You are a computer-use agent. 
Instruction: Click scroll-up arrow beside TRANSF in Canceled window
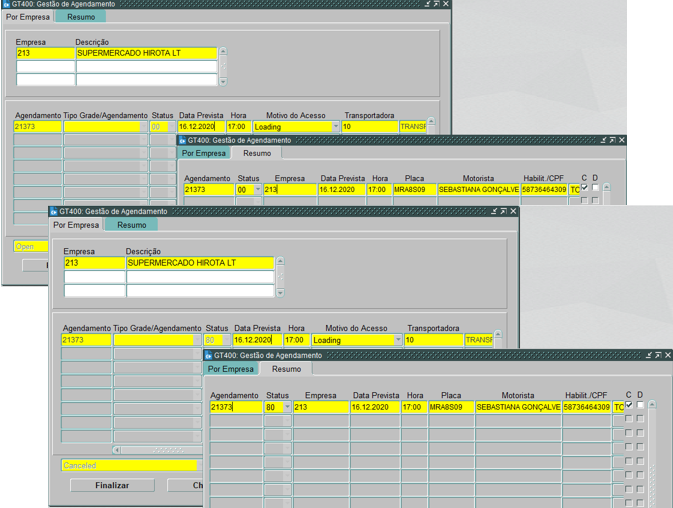tap(498, 334)
